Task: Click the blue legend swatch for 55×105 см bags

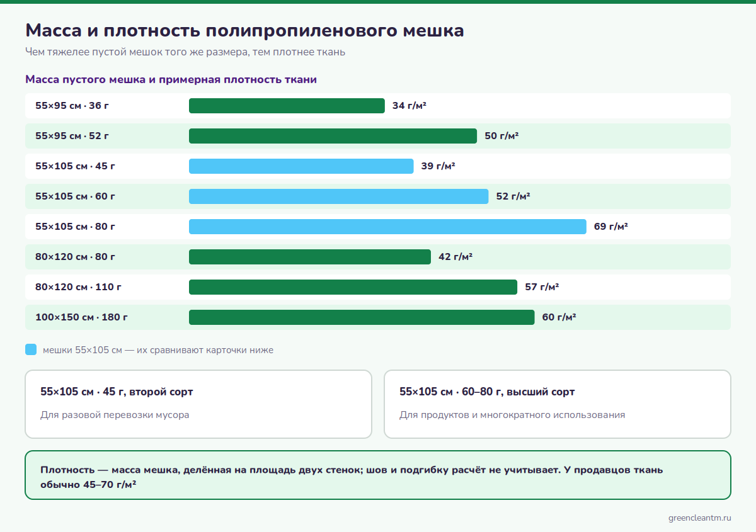Action: tap(31, 349)
